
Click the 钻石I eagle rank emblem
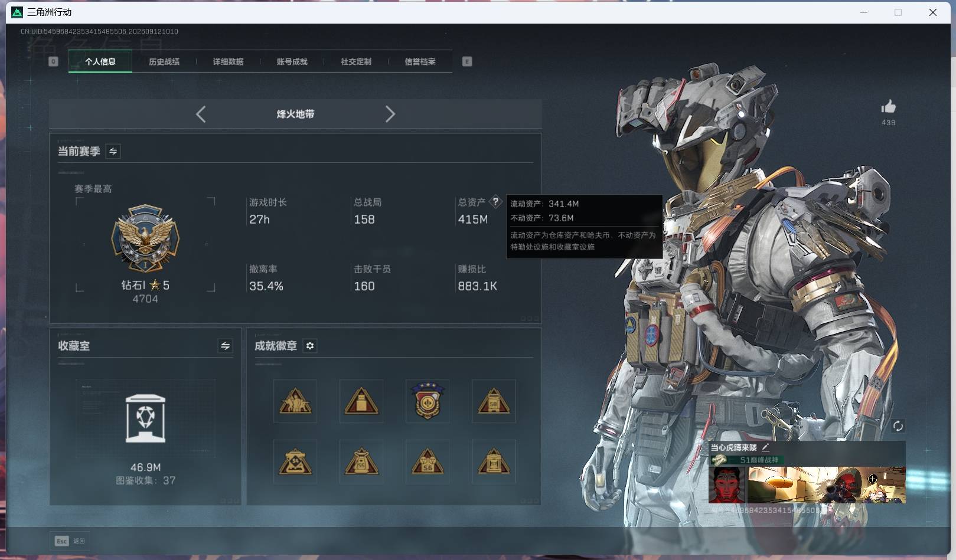pos(145,239)
